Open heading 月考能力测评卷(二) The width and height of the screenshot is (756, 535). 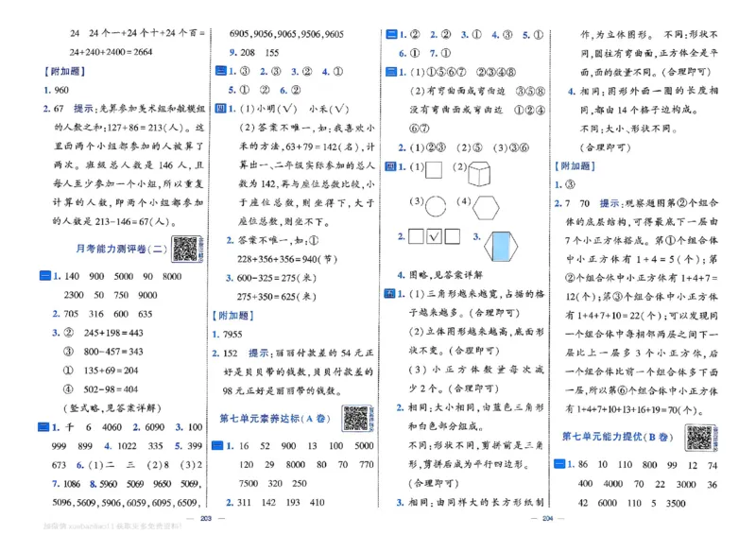(122, 249)
